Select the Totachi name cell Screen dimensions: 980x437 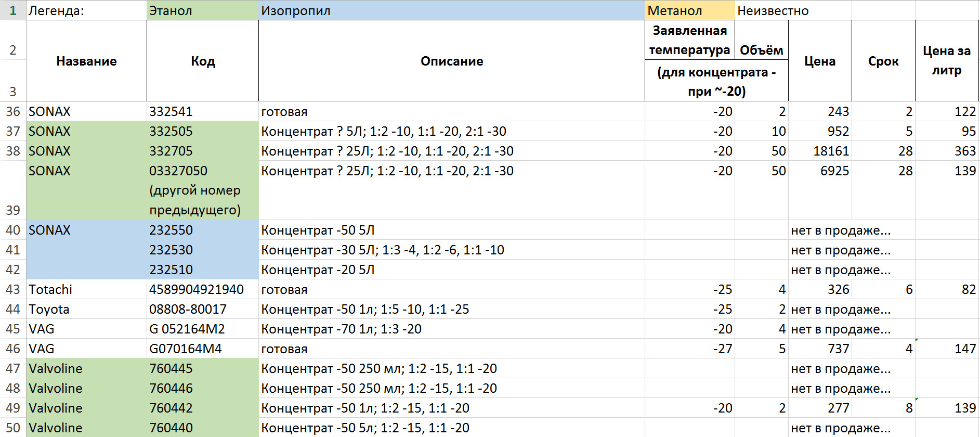86,289
